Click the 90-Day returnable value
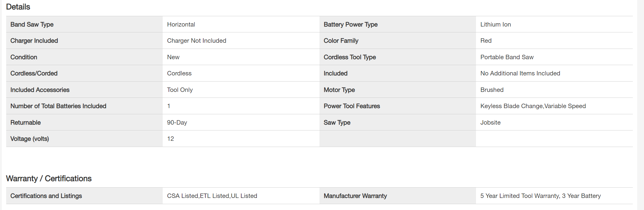The image size is (644, 210). pyautogui.click(x=177, y=123)
